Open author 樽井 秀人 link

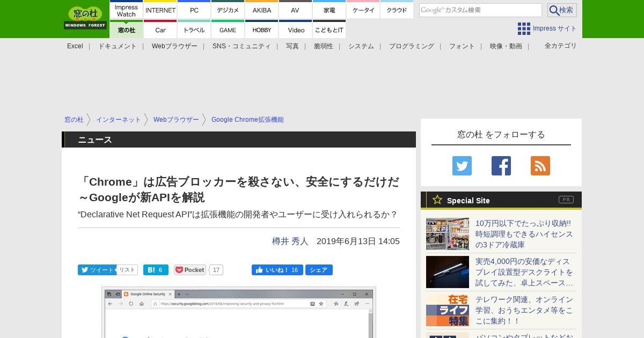tap(290, 241)
